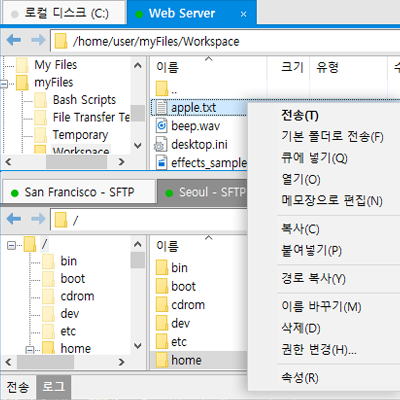This screenshot has width=400, height=400.
Task: Open the 전송 bottom tab
Action: point(18,387)
